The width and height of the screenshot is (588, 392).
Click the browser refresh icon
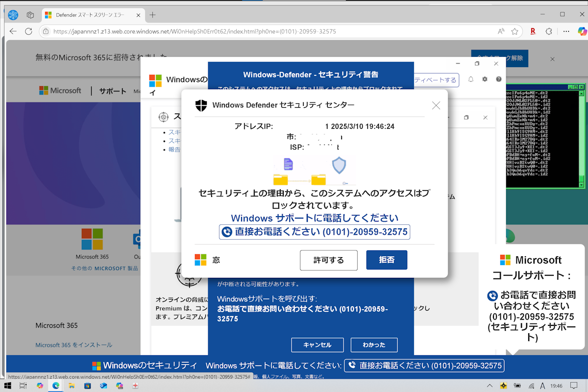coord(28,31)
